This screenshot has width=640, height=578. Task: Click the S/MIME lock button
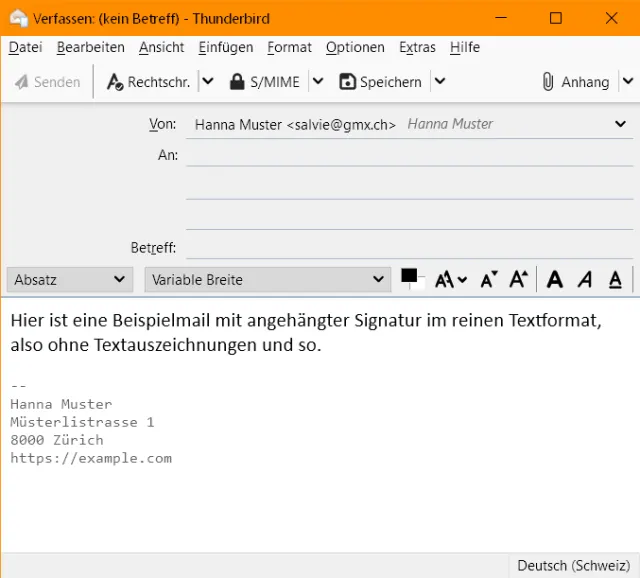tap(265, 82)
